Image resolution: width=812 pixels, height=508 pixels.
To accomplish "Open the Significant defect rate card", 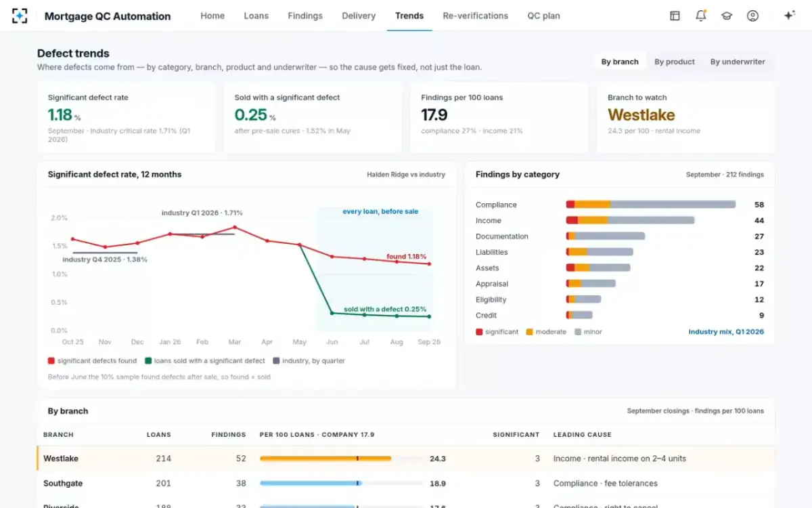I will point(126,117).
